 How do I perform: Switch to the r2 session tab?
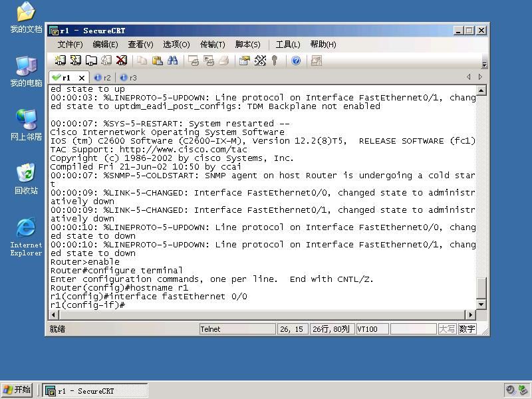coord(103,78)
